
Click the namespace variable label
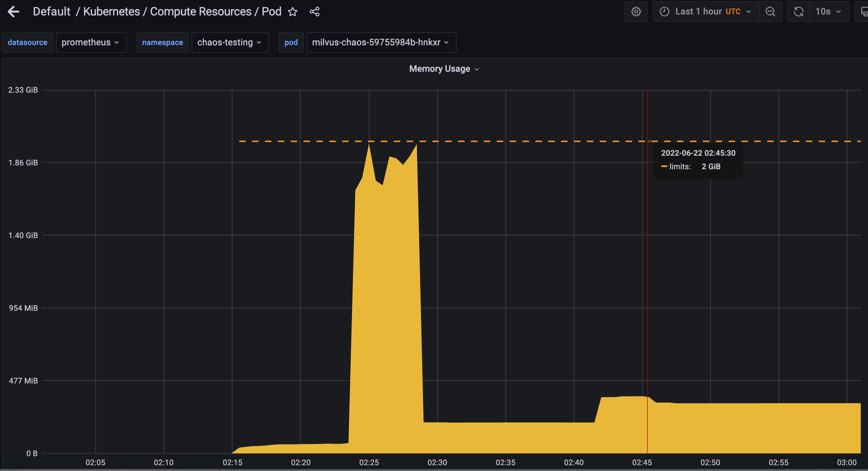pos(162,42)
